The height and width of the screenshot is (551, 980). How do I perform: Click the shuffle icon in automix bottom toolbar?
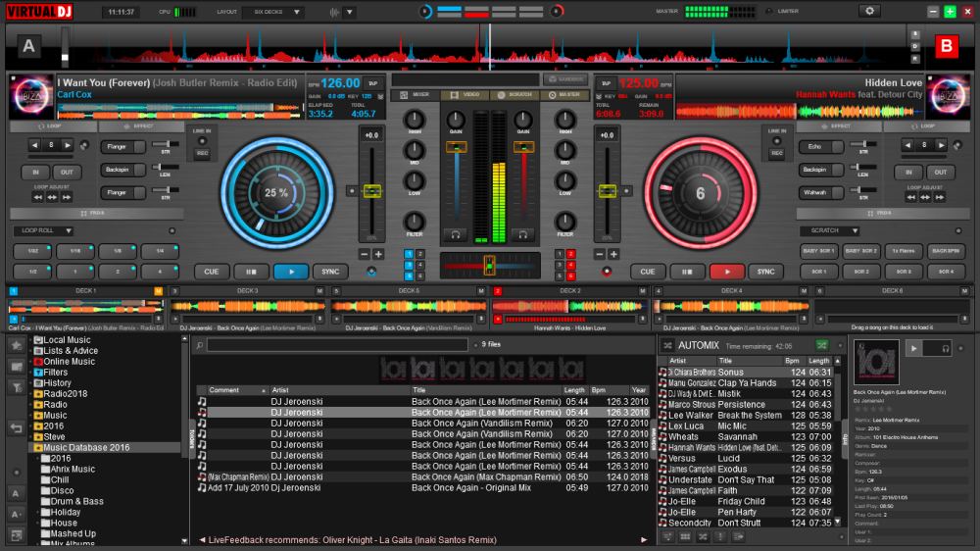click(x=703, y=536)
